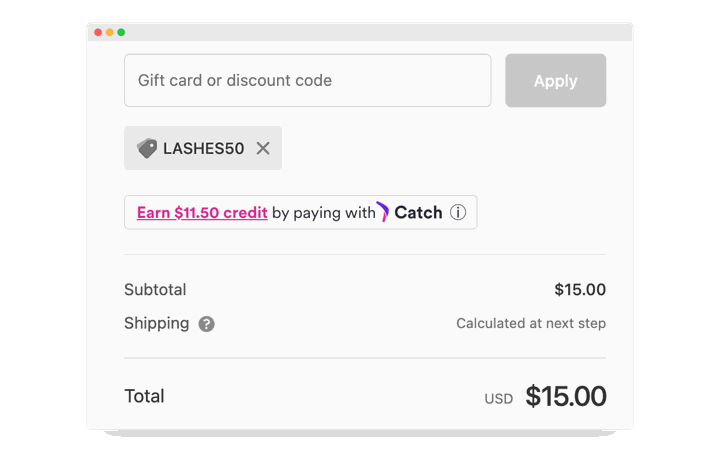Focus the gift card or discount code field

(308, 80)
